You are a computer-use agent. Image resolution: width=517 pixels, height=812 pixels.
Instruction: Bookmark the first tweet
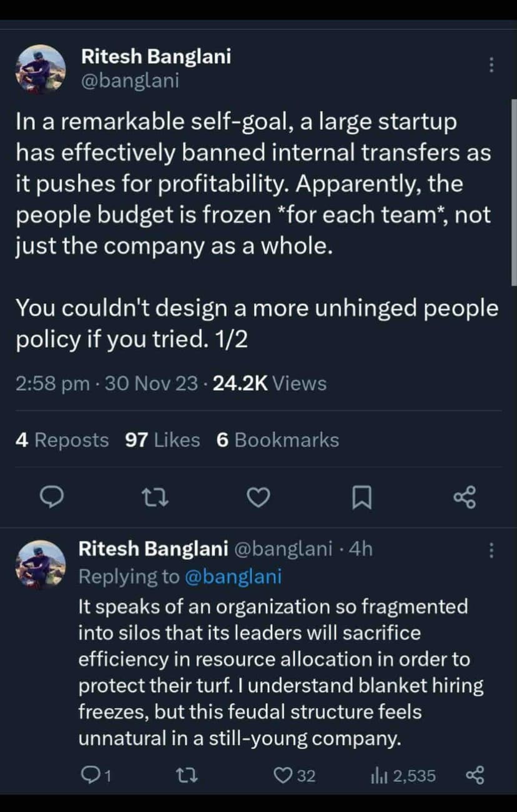point(362,497)
